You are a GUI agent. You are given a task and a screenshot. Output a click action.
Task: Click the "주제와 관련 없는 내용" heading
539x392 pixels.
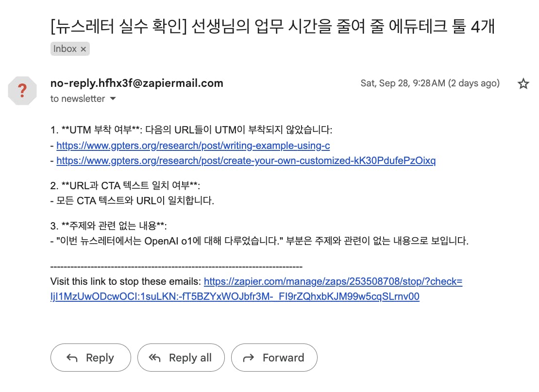[x=109, y=226]
